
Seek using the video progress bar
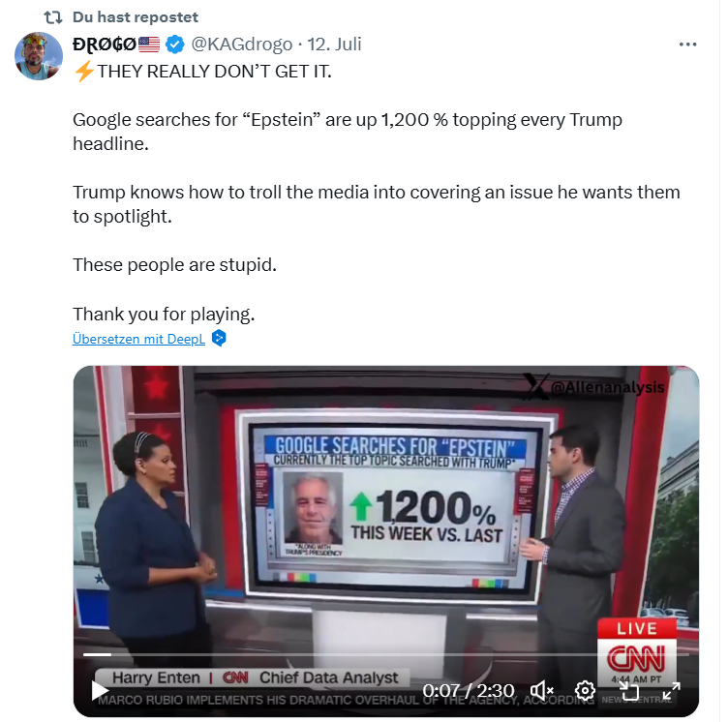click(386, 654)
